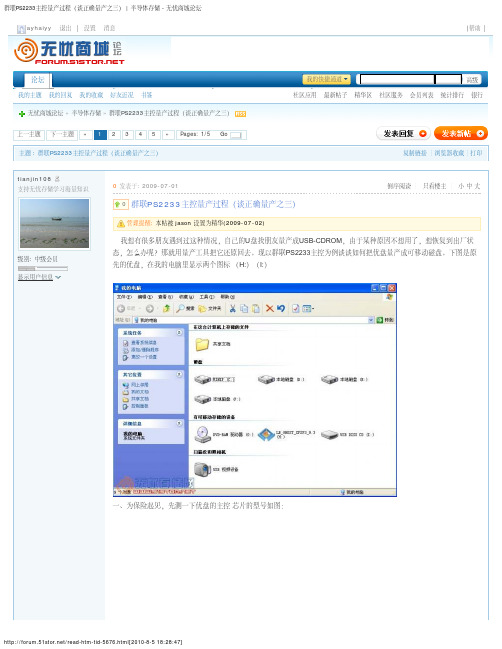Go to page 5 of the thread
This screenshot has width=502, height=649.
(x=154, y=134)
